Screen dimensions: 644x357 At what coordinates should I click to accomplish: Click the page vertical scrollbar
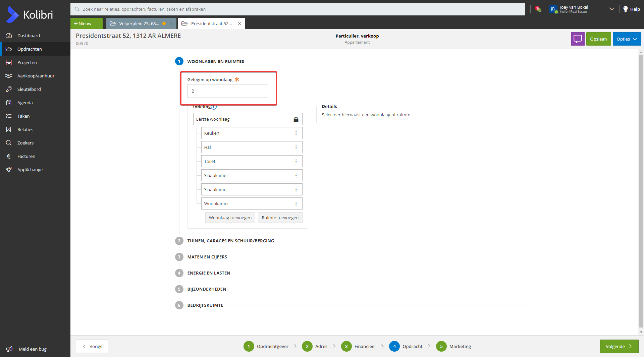pyautogui.click(x=641, y=191)
